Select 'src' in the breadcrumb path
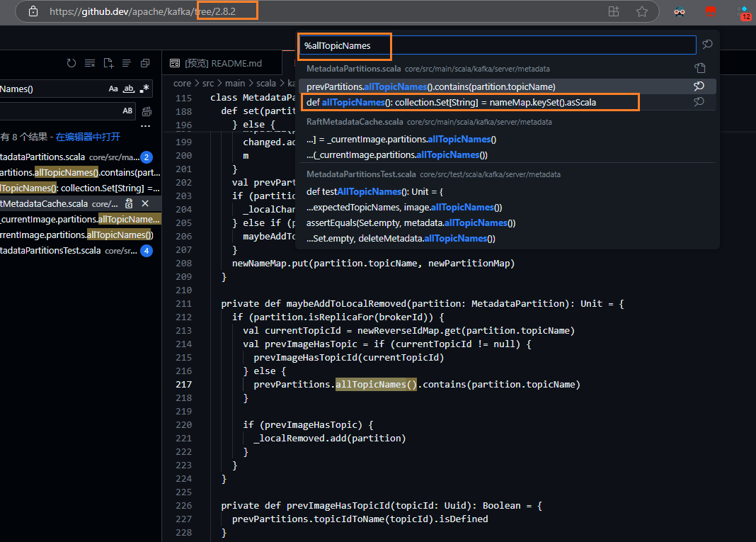 click(208, 84)
